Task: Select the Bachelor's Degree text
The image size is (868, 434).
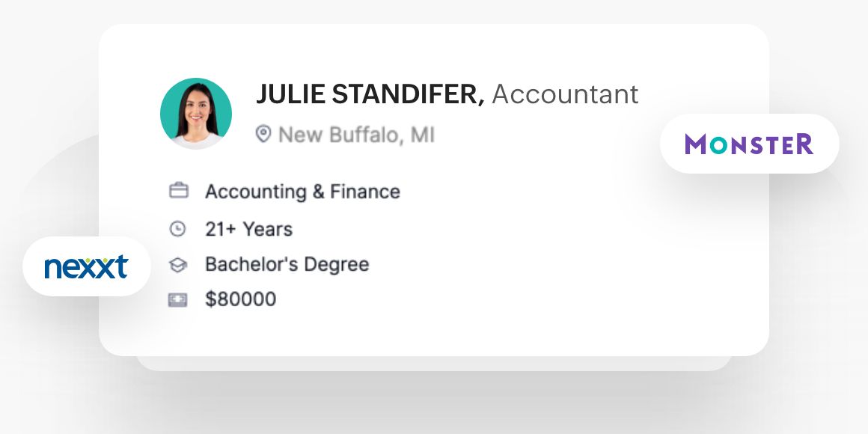Action: pyautogui.click(x=287, y=264)
